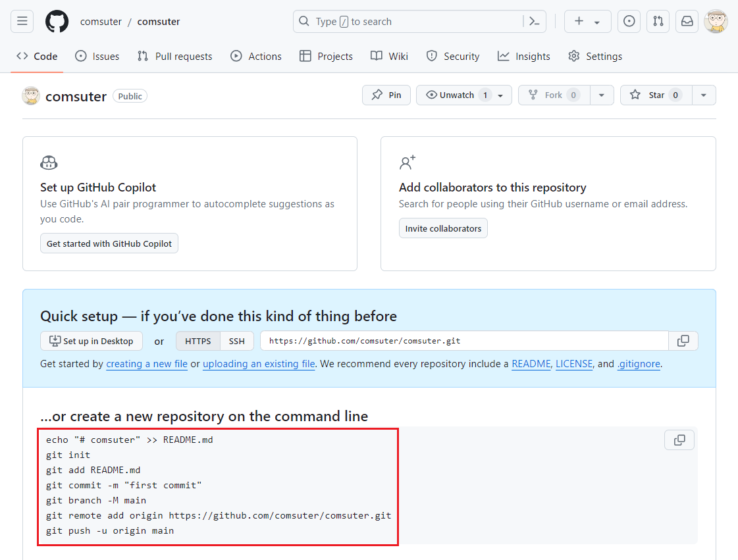Viewport: 738px width, 560px height.
Task: Click Get started with GitHub Copilot
Action: (x=109, y=243)
